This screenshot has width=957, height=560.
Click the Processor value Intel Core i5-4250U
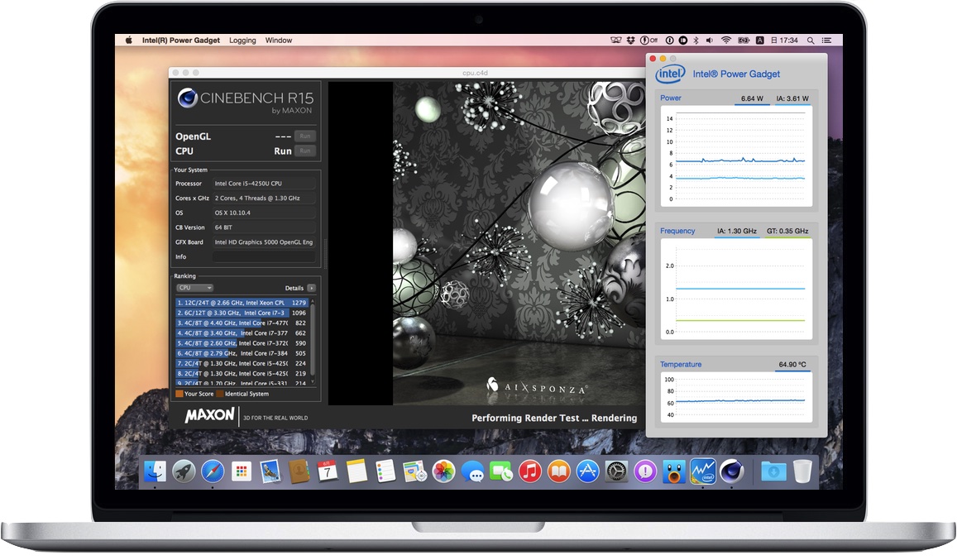pyautogui.click(x=265, y=184)
